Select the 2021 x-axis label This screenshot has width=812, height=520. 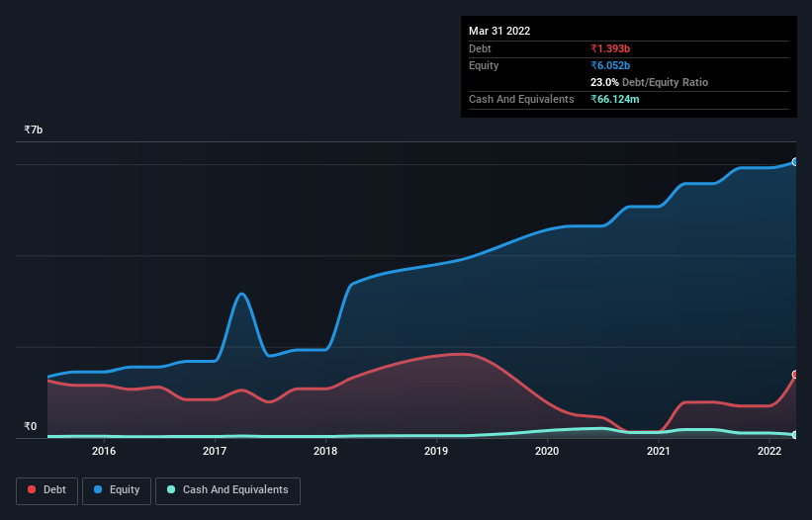pyautogui.click(x=658, y=451)
